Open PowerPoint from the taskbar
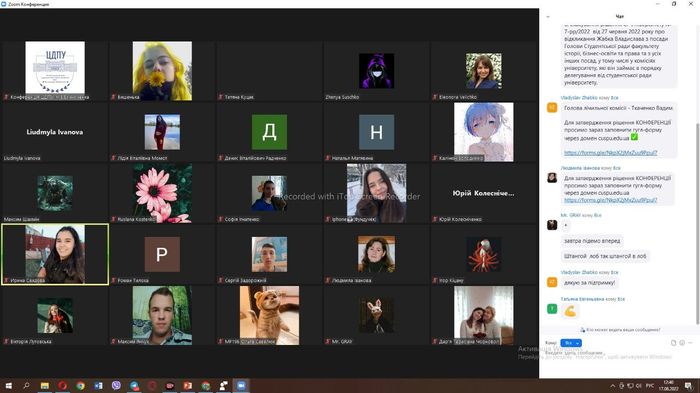The height and width of the screenshot is (393, 700). pyautogui.click(x=188, y=385)
